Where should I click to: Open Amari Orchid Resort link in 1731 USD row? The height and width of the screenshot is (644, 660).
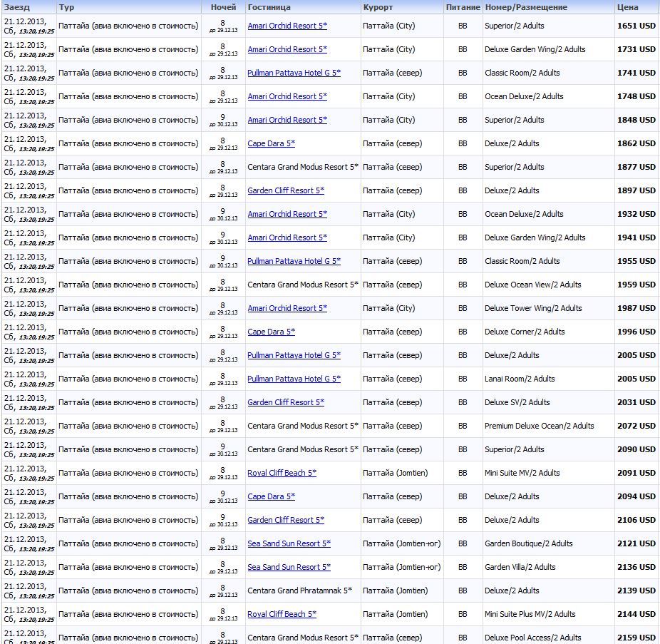tap(287, 49)
